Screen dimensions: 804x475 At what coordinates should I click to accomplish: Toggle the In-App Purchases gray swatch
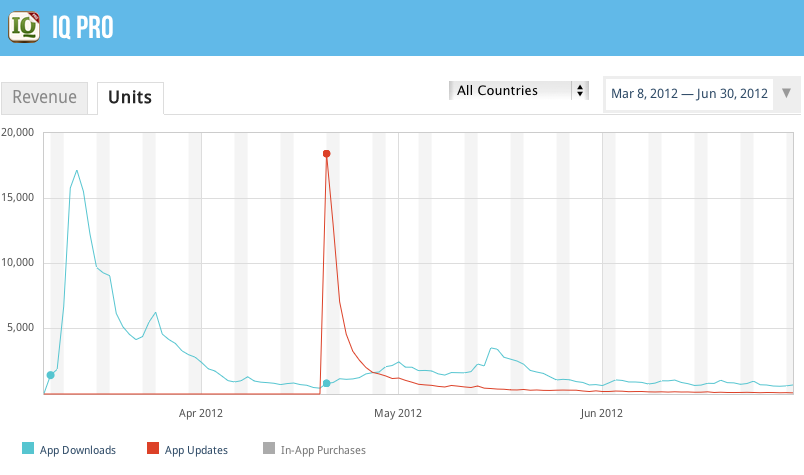(x=268, y=450)
